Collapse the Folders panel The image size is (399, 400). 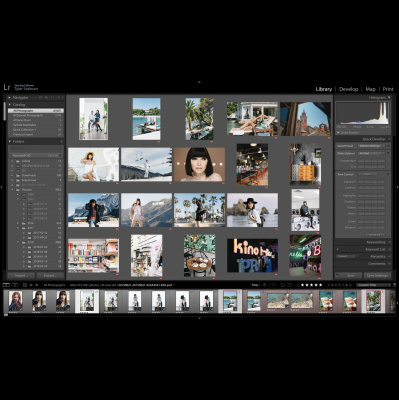pos(10,141)
